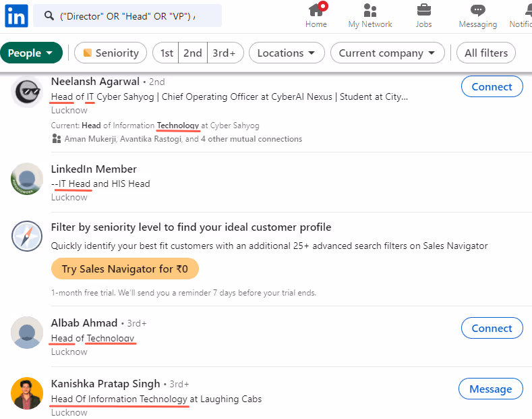Click 'Current: Head of Information Technology' line

[155, 125]
